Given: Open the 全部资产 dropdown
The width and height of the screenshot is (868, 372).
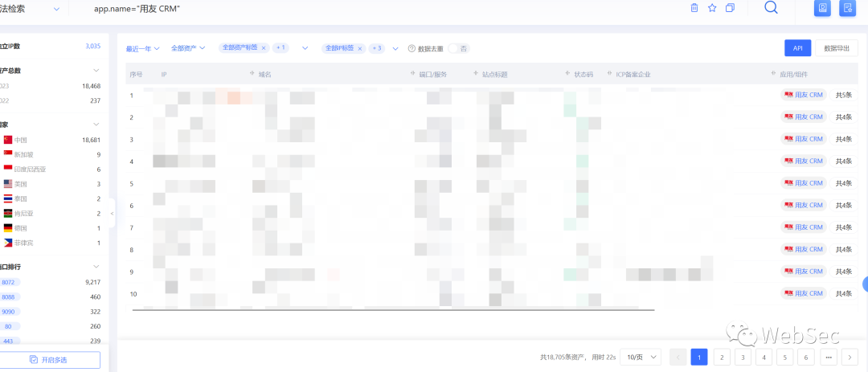Looking at the screenshot, I should click(x=188, y=48).
